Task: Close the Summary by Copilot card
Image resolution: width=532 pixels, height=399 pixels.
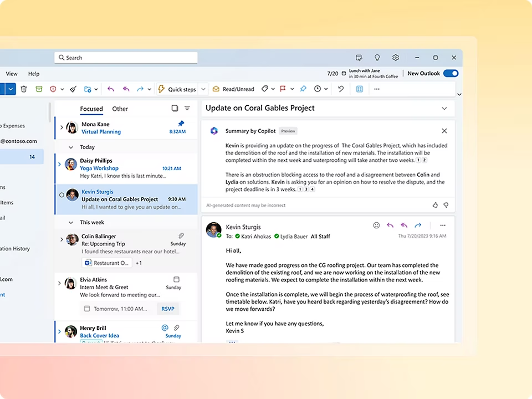Action: 444,131
